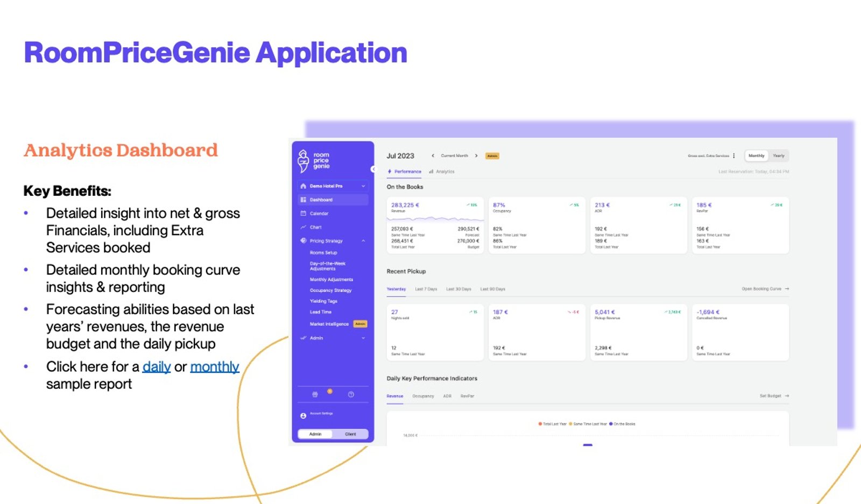Click the bar-chart icon on Analytics tab
The image size is (861, 504).
[431, 172]
